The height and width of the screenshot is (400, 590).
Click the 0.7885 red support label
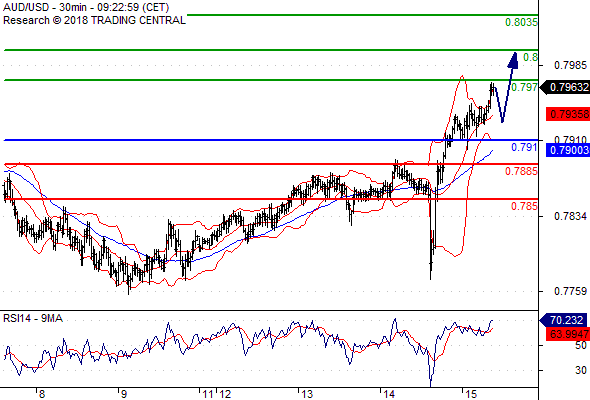(521, 172)
